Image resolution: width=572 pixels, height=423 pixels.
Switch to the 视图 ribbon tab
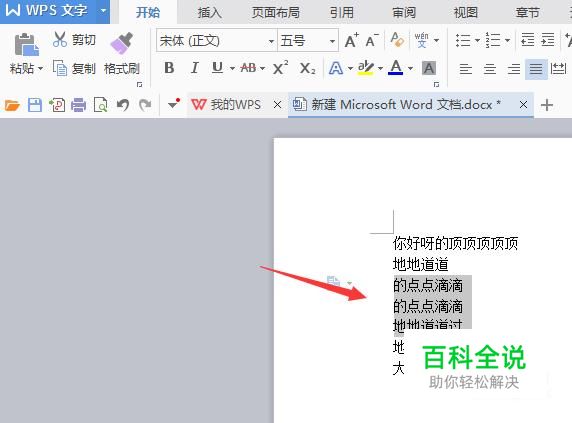[x=465, y=13]
